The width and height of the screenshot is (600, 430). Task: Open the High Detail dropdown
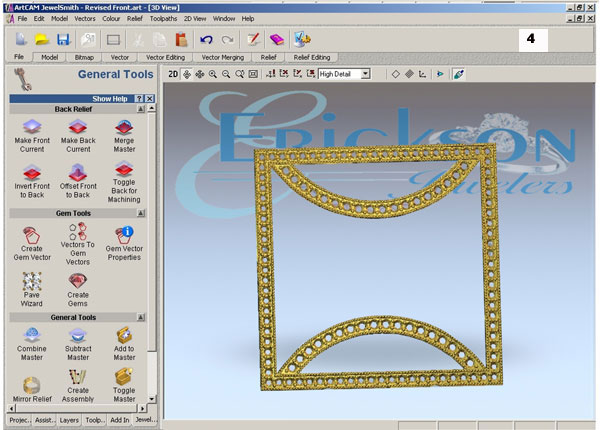(x=365, y=74)
